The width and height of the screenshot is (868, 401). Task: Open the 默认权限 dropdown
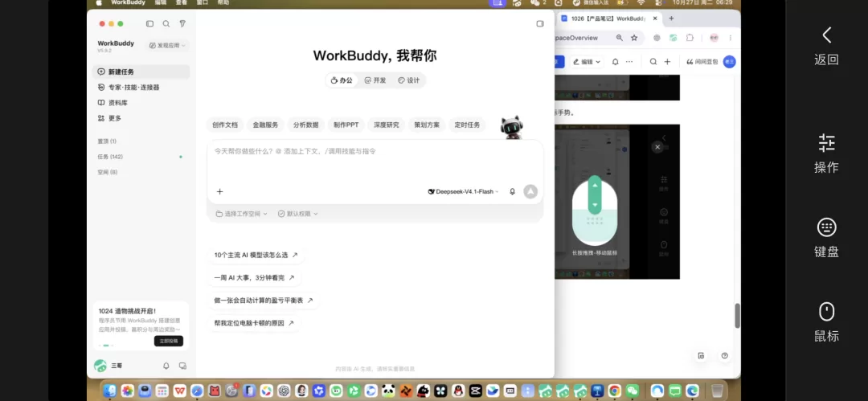click(x=298, y=214)
